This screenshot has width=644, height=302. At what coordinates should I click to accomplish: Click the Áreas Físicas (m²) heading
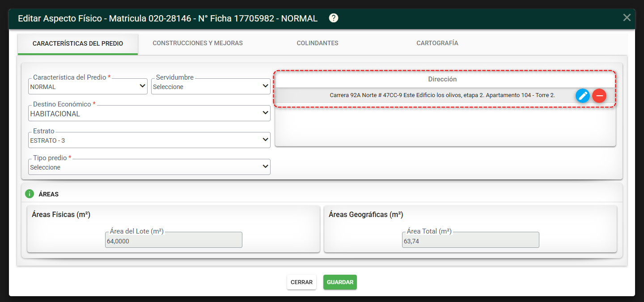coord(61,215)
